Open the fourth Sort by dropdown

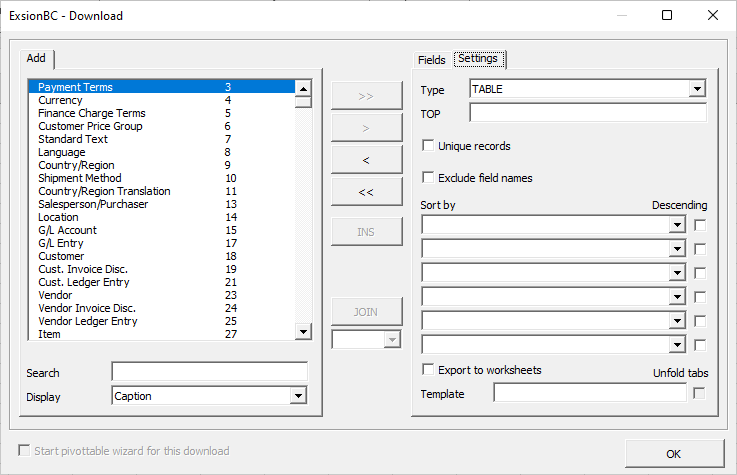(677, 297)
